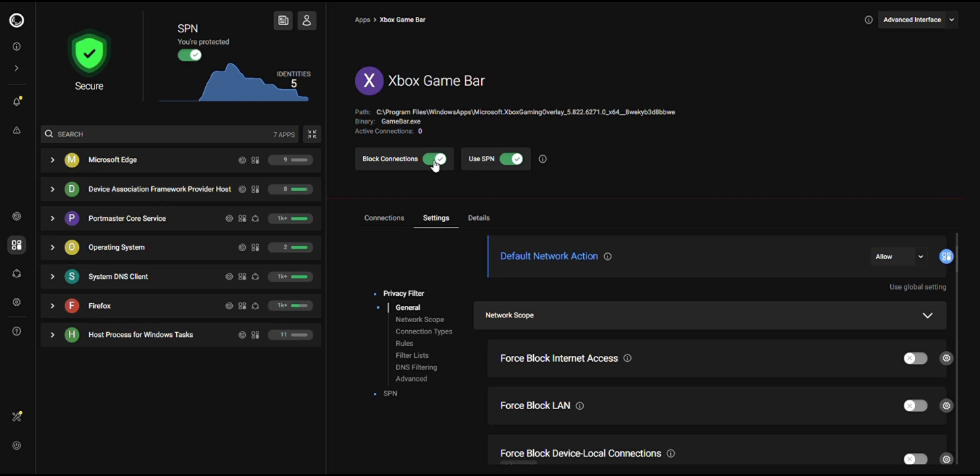Screen dimensions: 980x476
Task: Enable Force Block LAN toggle
Action: pyautogui.click(x=915, y=406)
